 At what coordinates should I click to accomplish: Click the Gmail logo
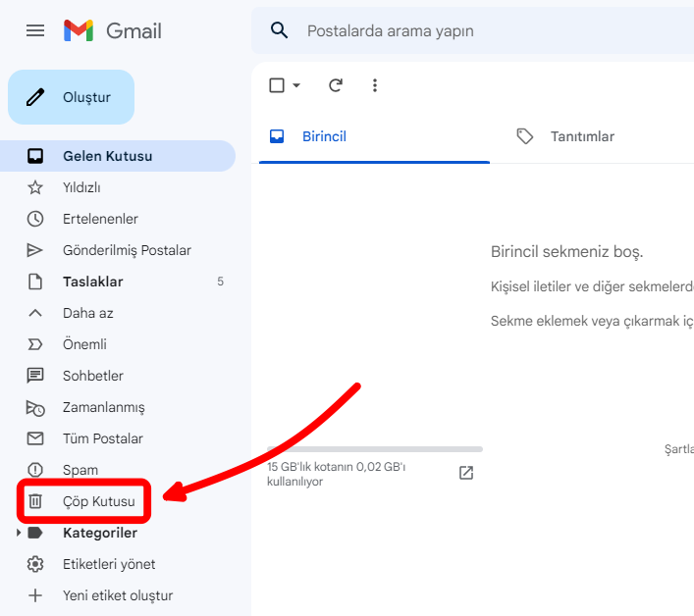pyautogui.click(x=113, y=30)
